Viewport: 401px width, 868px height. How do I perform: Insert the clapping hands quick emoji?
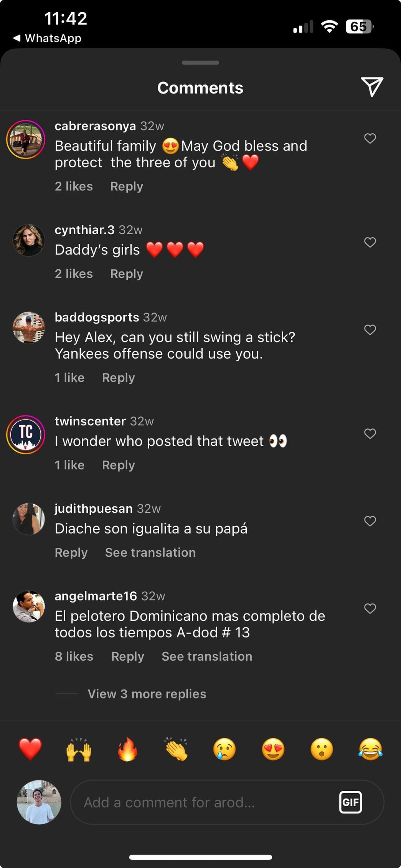176,749
